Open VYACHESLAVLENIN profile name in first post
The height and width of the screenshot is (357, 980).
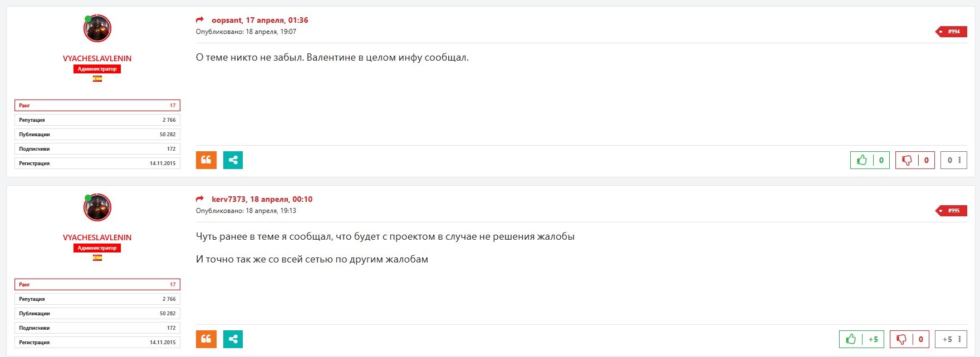pyautogui.click(x=97, y=58)
